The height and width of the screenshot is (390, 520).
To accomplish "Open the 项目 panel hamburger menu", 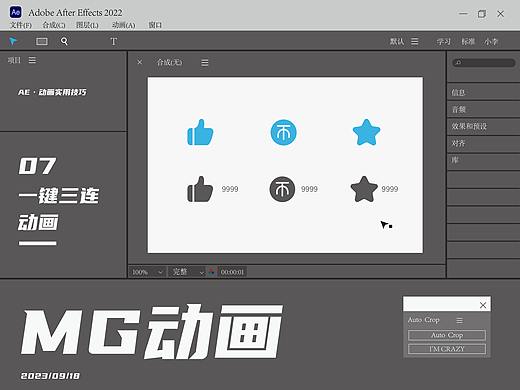I will [x=32, y=60].
